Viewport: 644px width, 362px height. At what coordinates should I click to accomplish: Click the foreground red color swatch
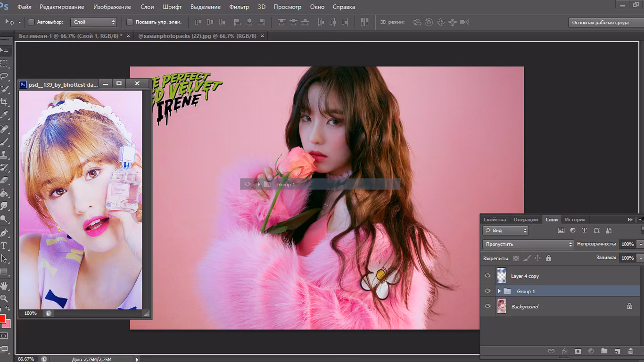(x=2, y=318)
